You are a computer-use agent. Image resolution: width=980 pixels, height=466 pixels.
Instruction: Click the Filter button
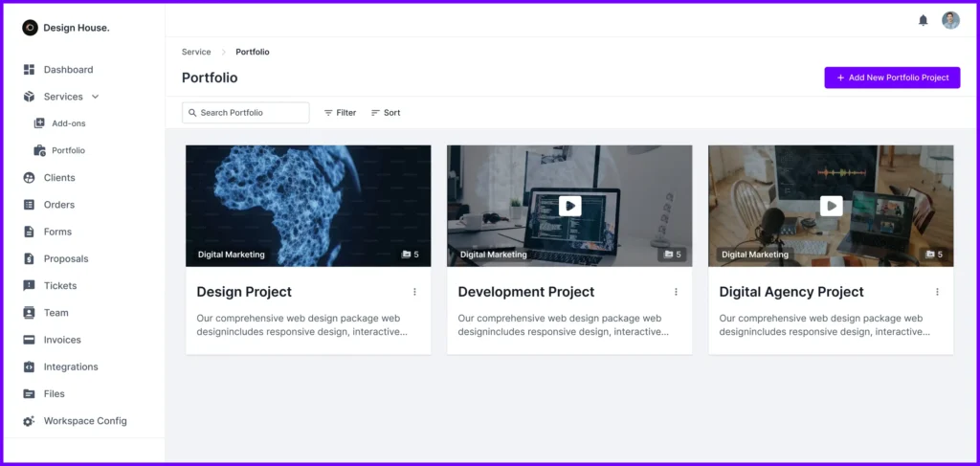[340, 113]
